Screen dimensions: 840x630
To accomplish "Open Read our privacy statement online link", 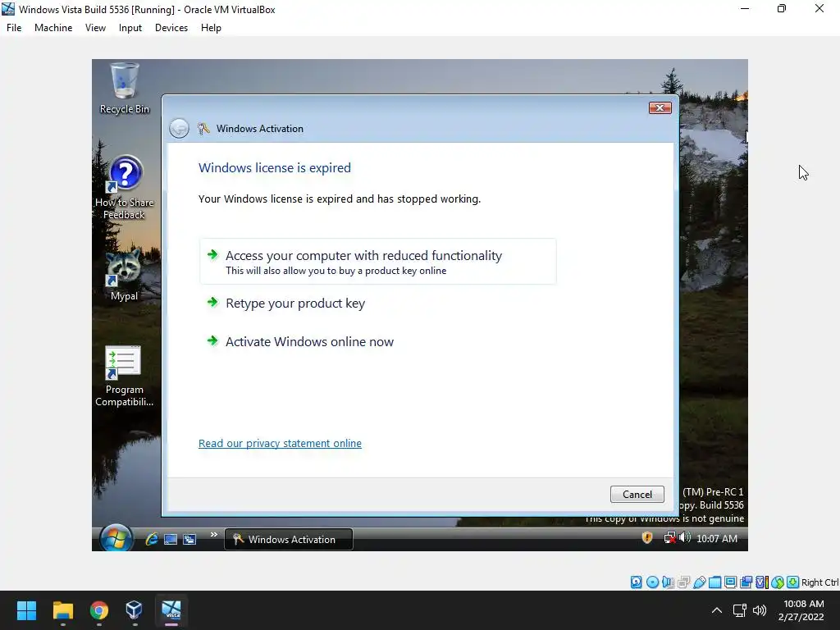I will [x=280, y=444].
